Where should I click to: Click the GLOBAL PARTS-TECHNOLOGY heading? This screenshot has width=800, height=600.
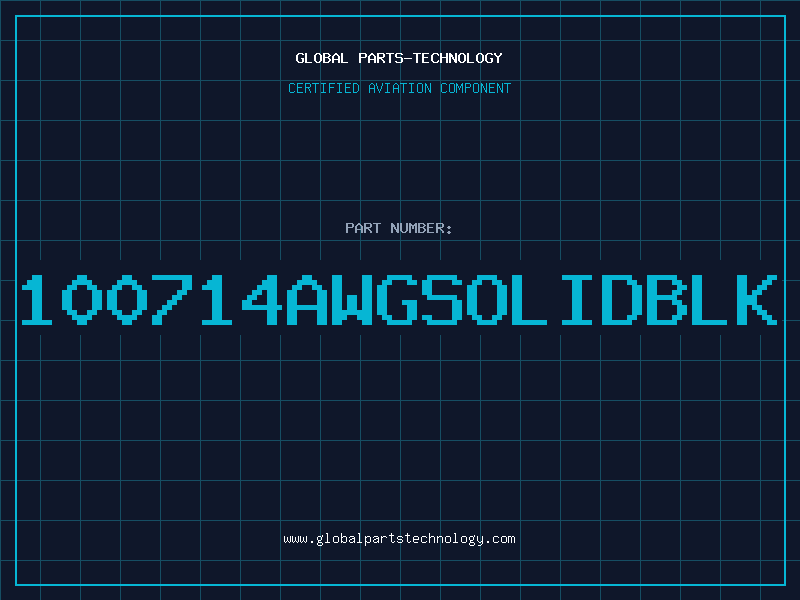coord(399,58)
